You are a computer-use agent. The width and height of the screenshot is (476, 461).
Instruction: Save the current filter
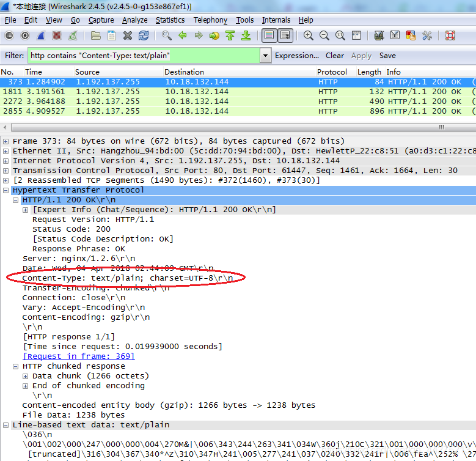point(387,56)
